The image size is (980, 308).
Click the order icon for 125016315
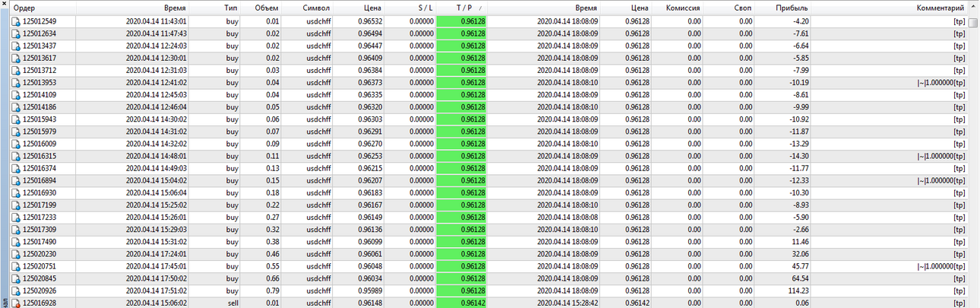click(x=16, y=156)
